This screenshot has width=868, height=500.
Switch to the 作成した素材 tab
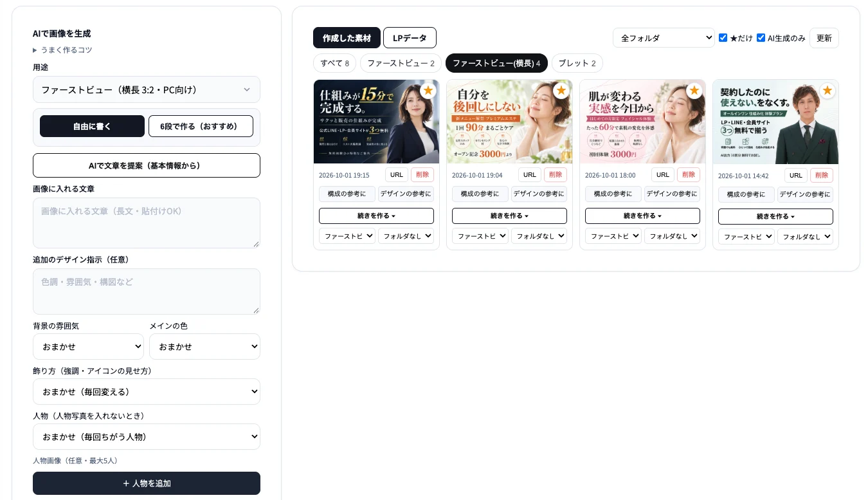[347, 38]
